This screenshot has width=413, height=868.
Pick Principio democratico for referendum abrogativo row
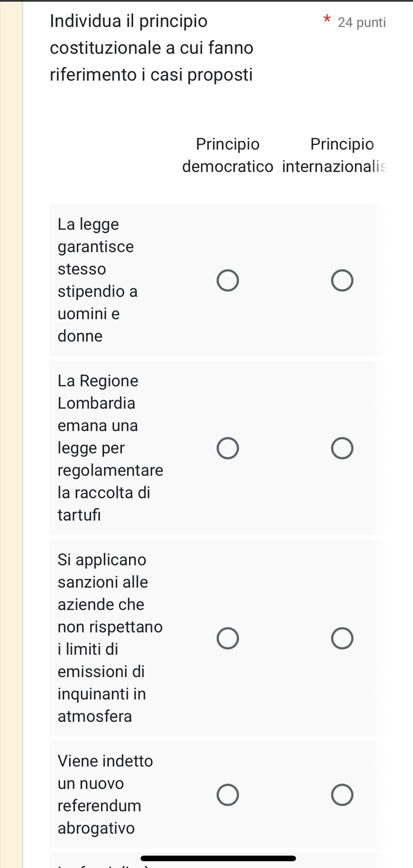(228, 795)
